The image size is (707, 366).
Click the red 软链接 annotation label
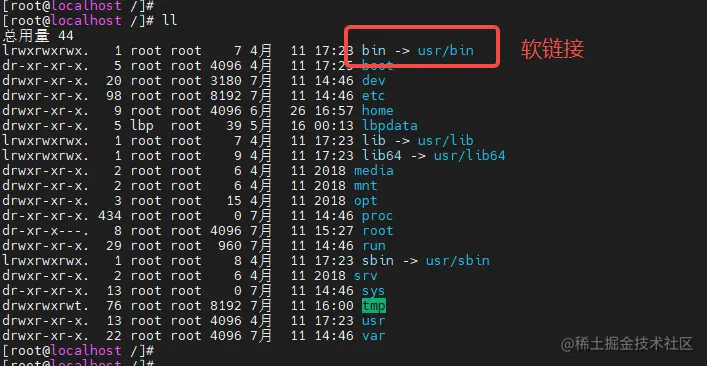pyautogui.click(x=552, y=49)
